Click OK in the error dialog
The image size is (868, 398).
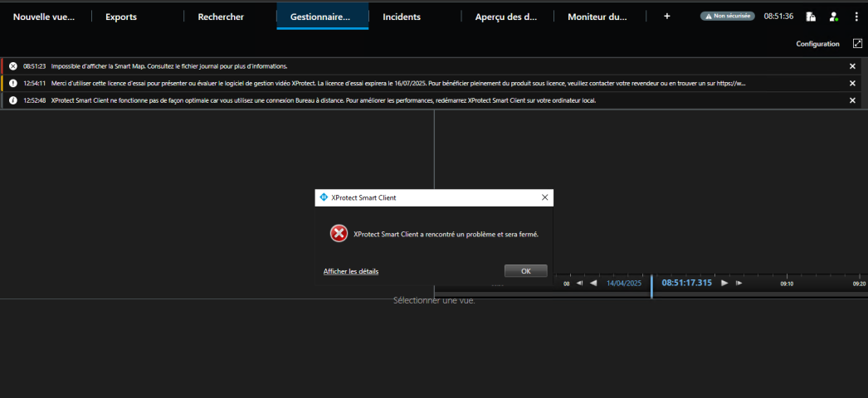pos(525,271)
